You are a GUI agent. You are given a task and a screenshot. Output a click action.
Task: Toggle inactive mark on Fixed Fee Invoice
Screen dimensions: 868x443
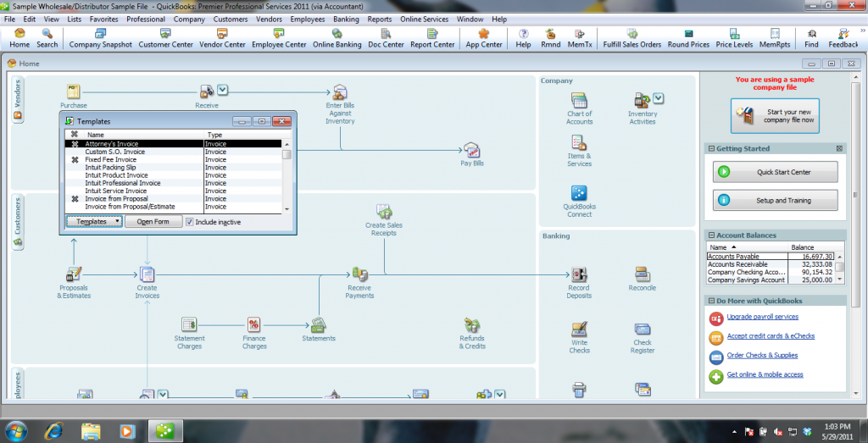point(75,159)
